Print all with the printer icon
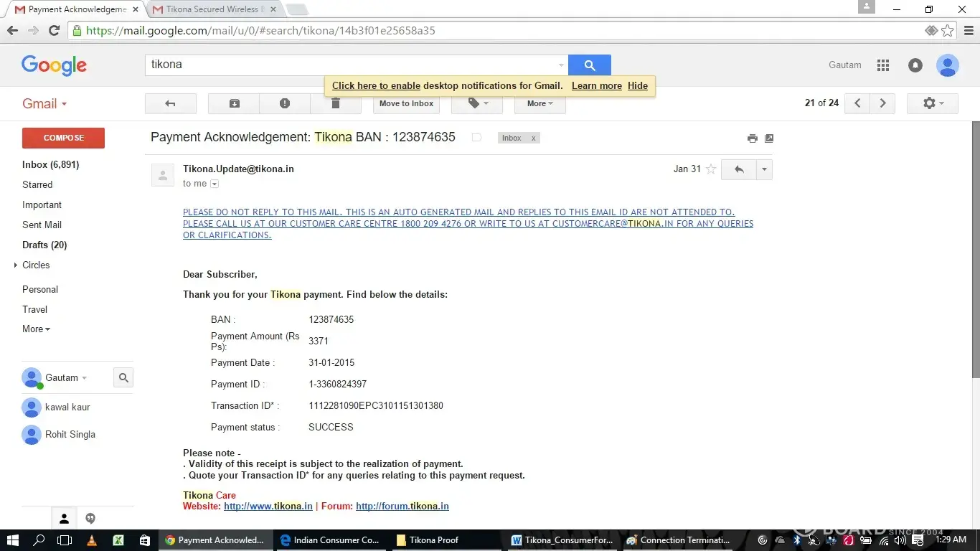 (752, 138)
